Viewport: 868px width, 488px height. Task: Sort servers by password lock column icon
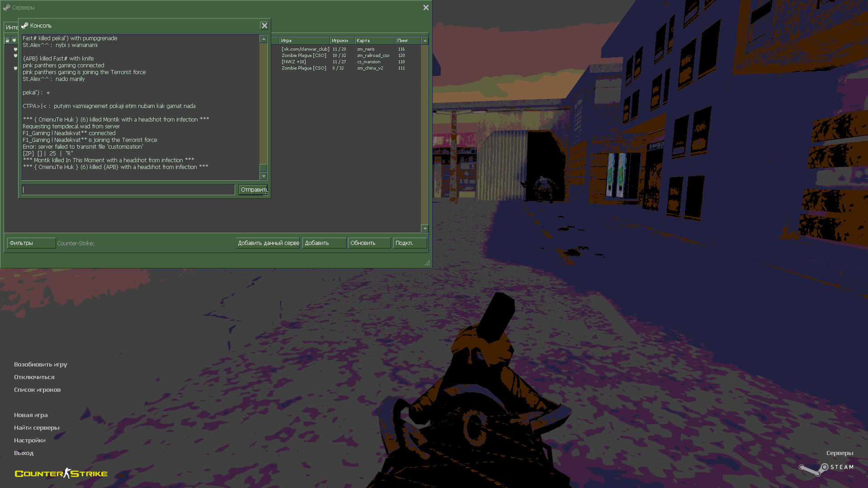7,41
